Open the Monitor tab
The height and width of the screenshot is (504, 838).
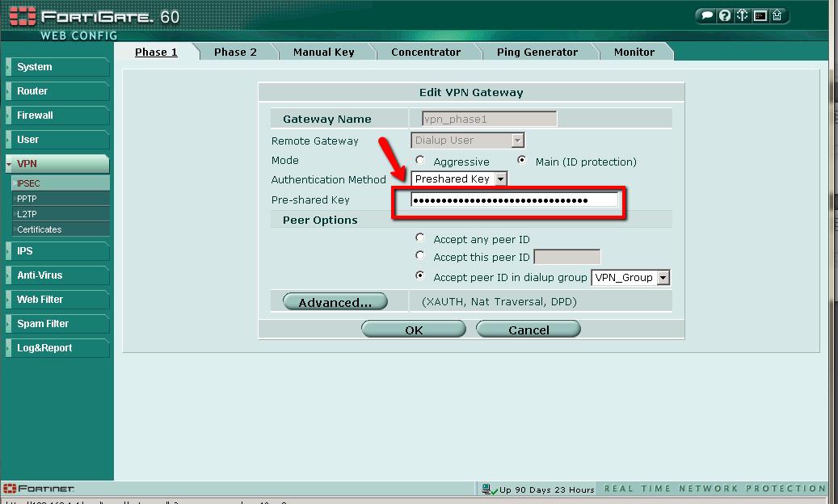click(x=634, y=52)
